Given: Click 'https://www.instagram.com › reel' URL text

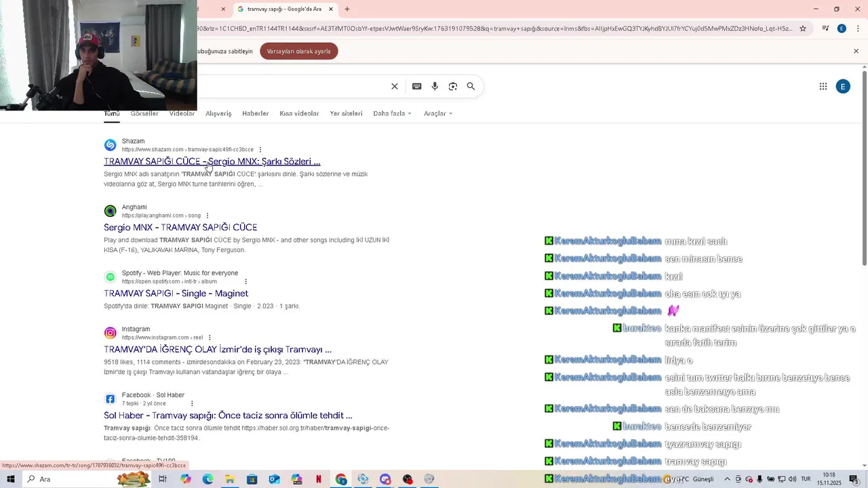Looking at the screenshot, I should 162,338.
